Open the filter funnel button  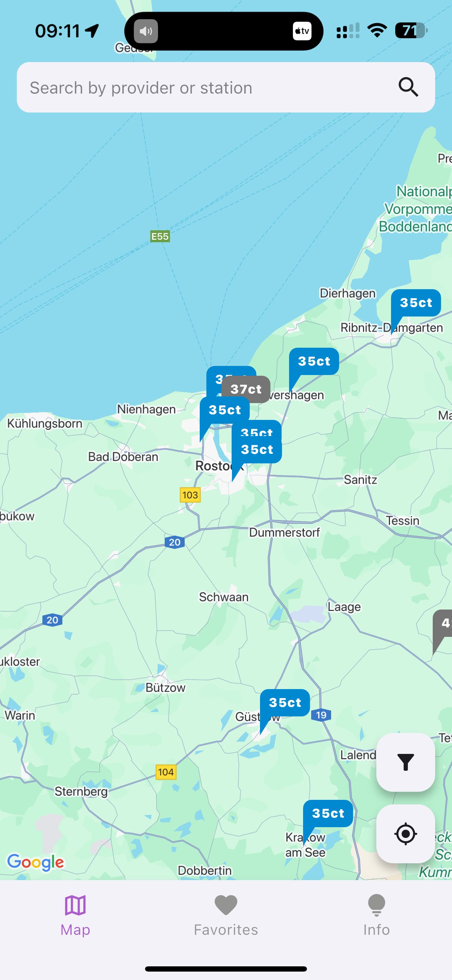405,762
